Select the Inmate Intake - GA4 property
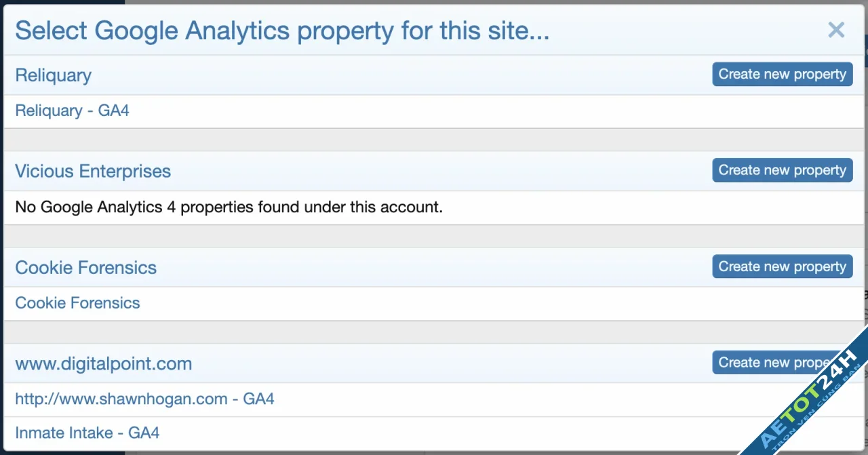Screen dimensions: 868x455 coord(87,433)
